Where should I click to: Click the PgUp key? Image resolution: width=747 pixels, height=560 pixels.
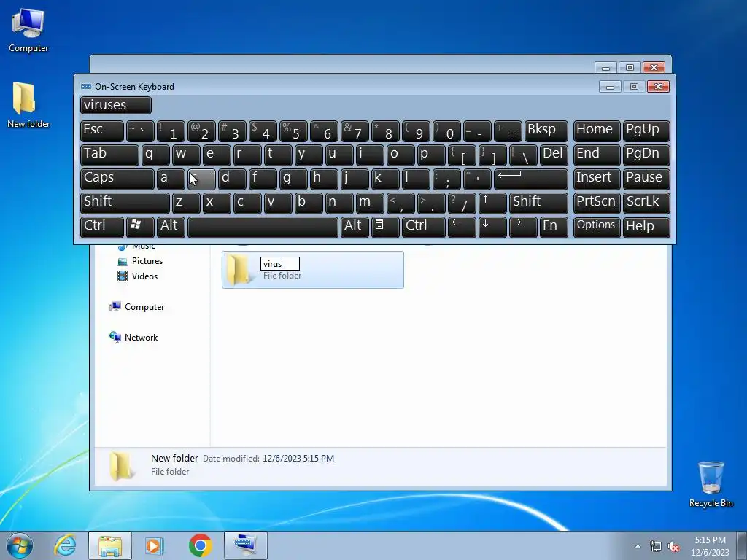point(646,131)
